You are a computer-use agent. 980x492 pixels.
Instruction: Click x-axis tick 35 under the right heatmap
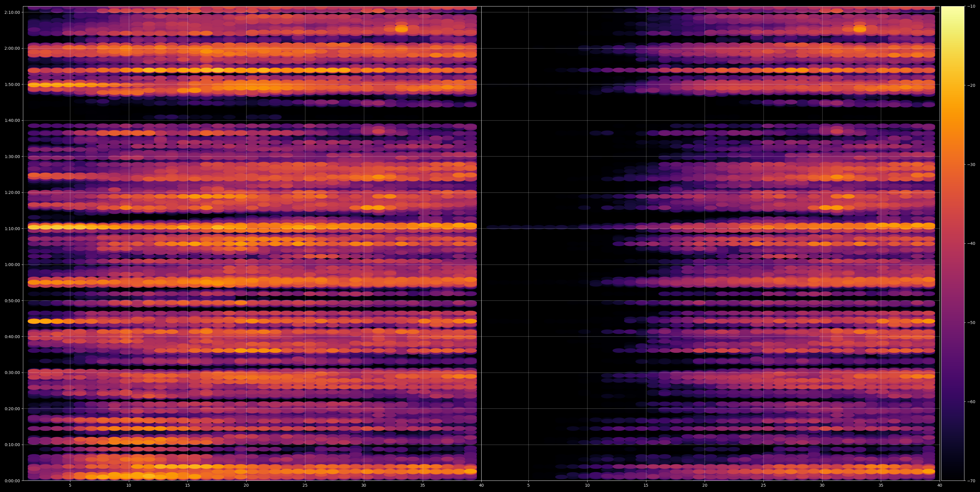pyautogui.click(x=881, y=486)
